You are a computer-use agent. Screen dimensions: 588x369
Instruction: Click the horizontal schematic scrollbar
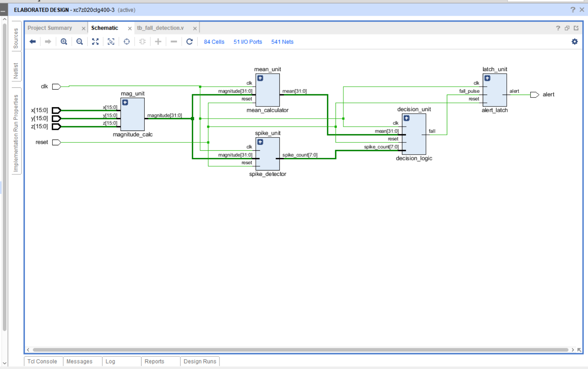(x=300, y=350)
